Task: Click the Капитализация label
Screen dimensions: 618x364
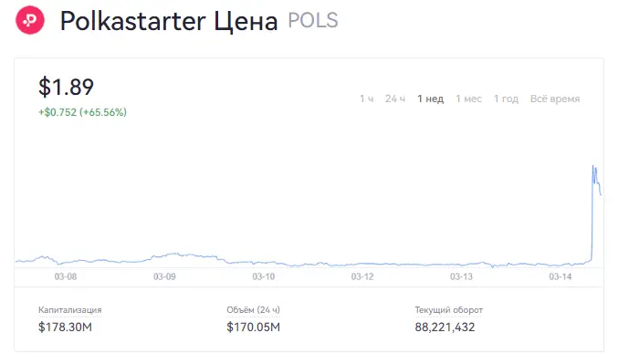Action: pyautogui.click(x=69, y=310)
